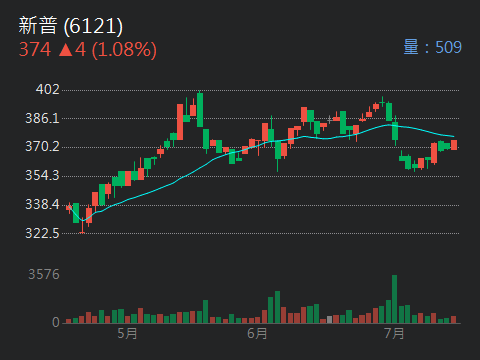Click the 7月 date axis label
Viewport: 480px width, 360px height.
click(x=394, y=333)
